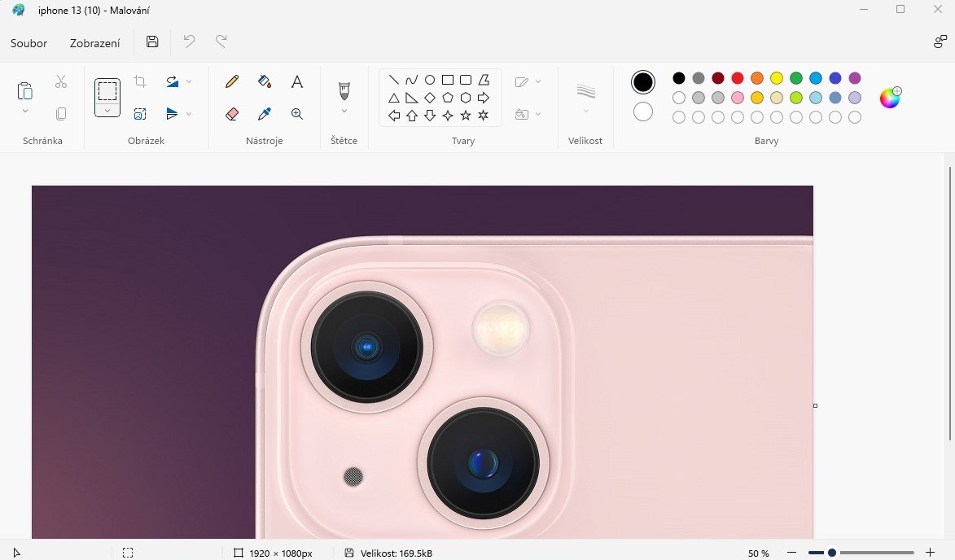Choose the five-point star shape

(466, 115)
